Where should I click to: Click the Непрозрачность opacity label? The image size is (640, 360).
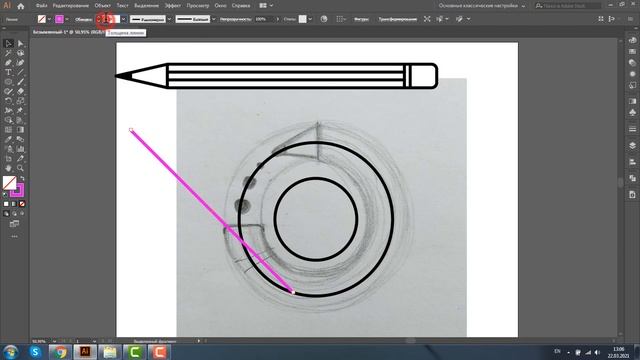pyautogui.click(x=236, y=19)
